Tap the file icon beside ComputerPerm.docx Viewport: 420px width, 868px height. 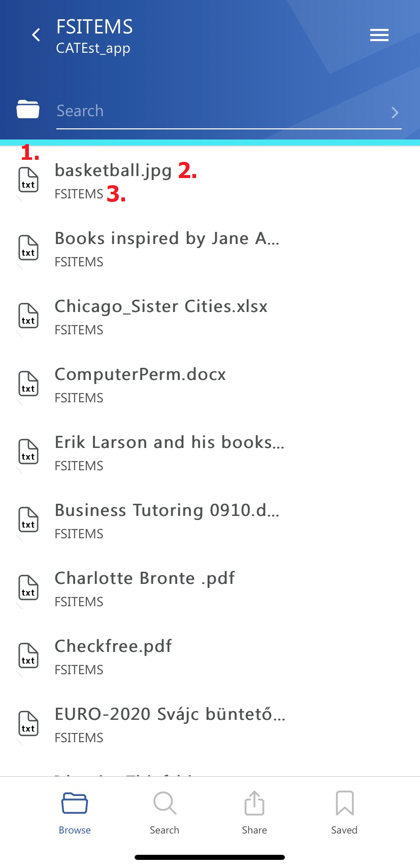(28, 384)
